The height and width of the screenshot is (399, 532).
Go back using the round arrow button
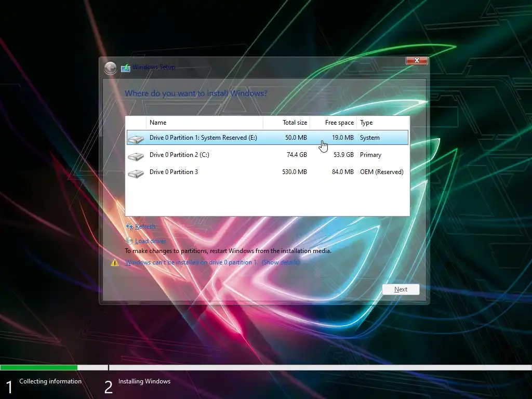tap(110, 68)
